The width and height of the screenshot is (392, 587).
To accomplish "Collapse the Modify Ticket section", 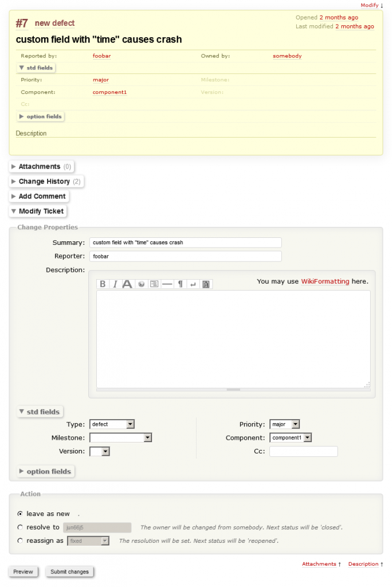I will point(38,211).
